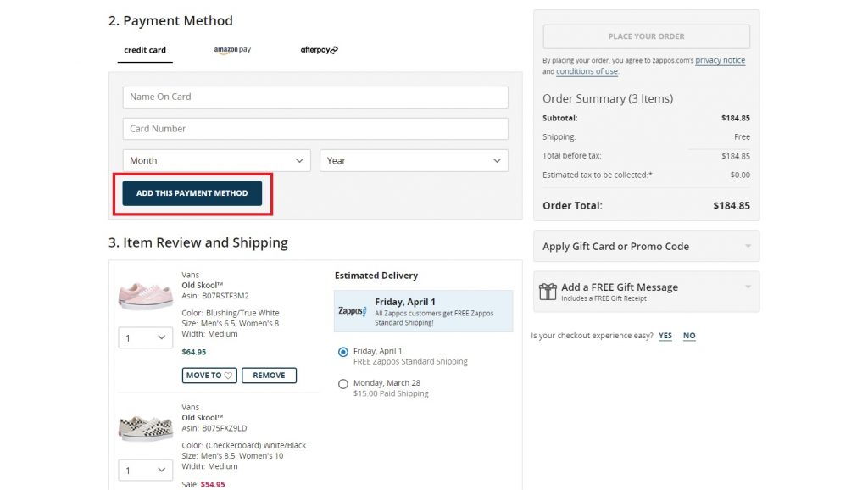Image resolution: width=868 pixels, height=490 pixels.
Task: Choose Monday, March 28 paid shipping
Action: pyautogui.click(x=343, y=384)
